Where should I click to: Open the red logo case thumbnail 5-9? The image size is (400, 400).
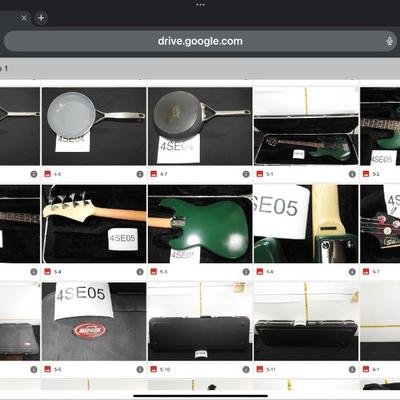94,322
